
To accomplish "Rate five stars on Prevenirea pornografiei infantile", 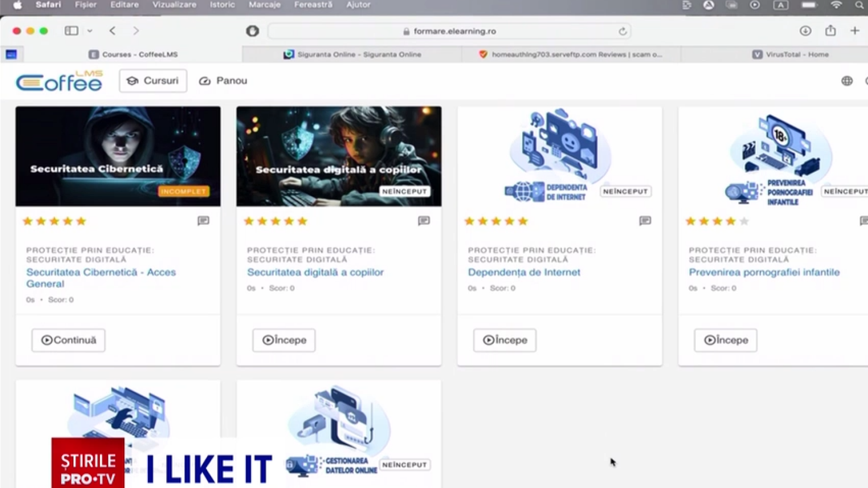I will tap(743, 221).
